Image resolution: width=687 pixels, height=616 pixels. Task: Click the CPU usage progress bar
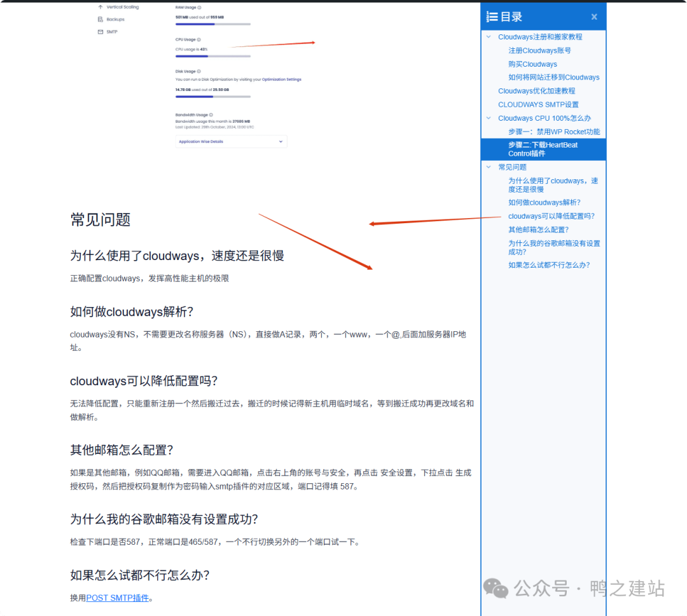tap(213, 56)
